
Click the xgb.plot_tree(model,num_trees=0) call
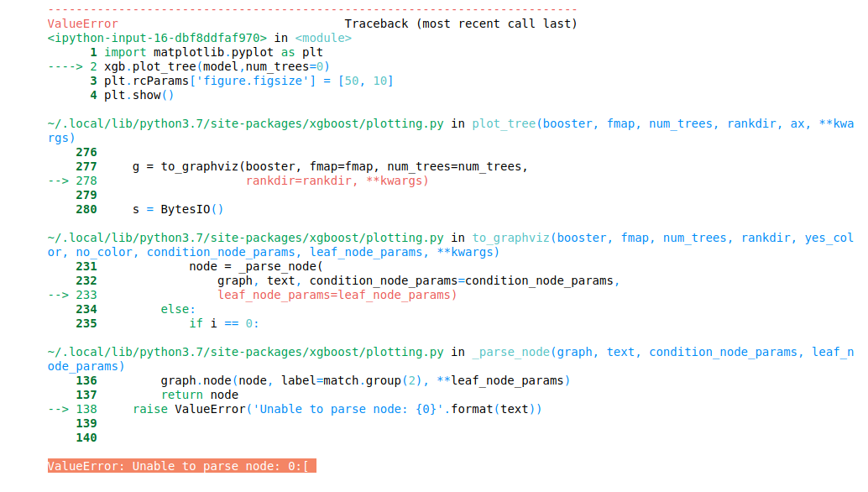click(217, 66)
